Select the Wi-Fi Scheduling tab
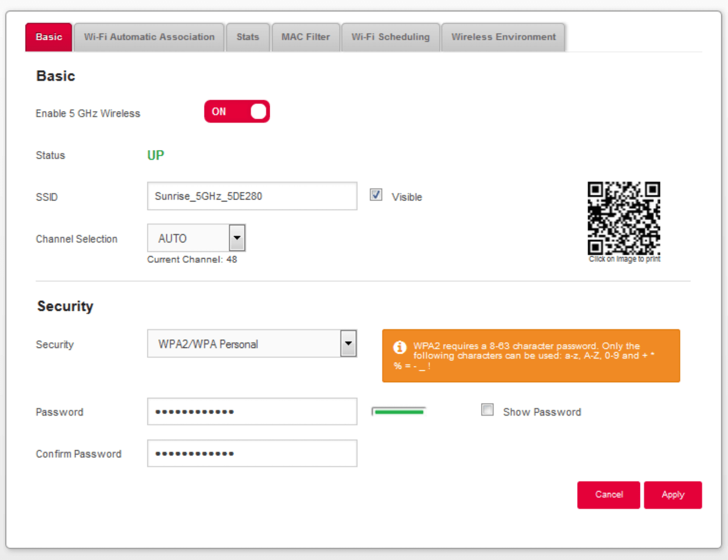The width and height of the screenshot is (728, 560). [x=390, y=37]
